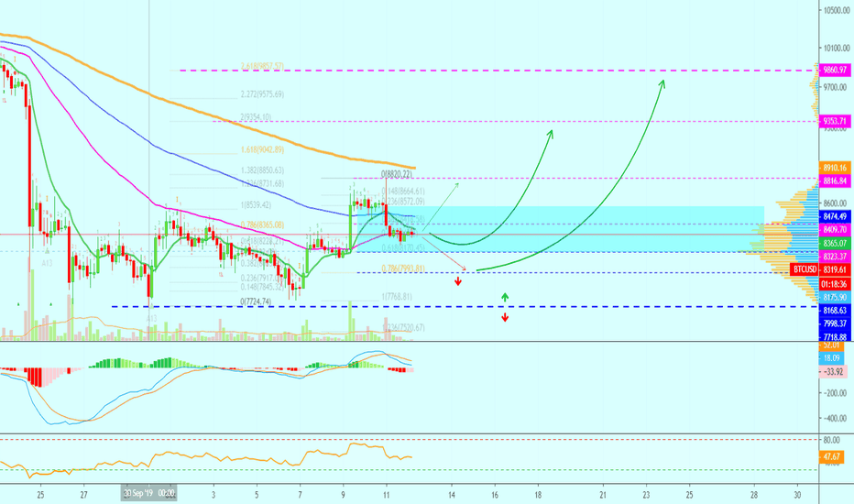Click the red arrow below the 0.786(7993.81) label
Viewport: 854px width, 504px height.
tap(458, 281)
